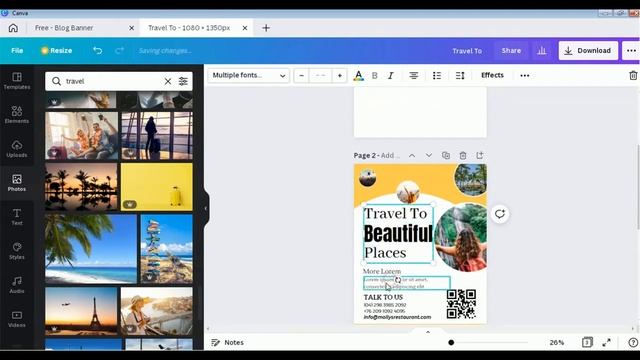Screen dimensions: 640x360
Task: Go to Canva home icon
Action: pos(13,28)
